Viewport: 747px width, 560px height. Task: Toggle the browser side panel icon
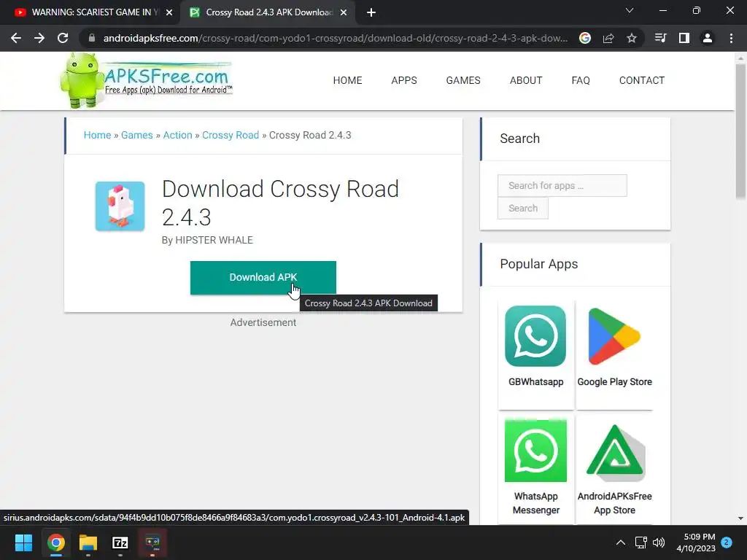click(x=684, y=38)
